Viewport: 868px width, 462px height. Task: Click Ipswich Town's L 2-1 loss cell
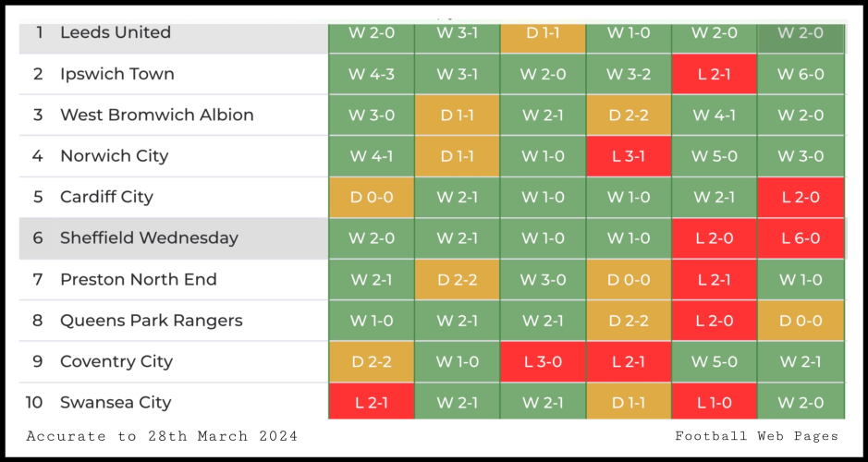point(714,74)
